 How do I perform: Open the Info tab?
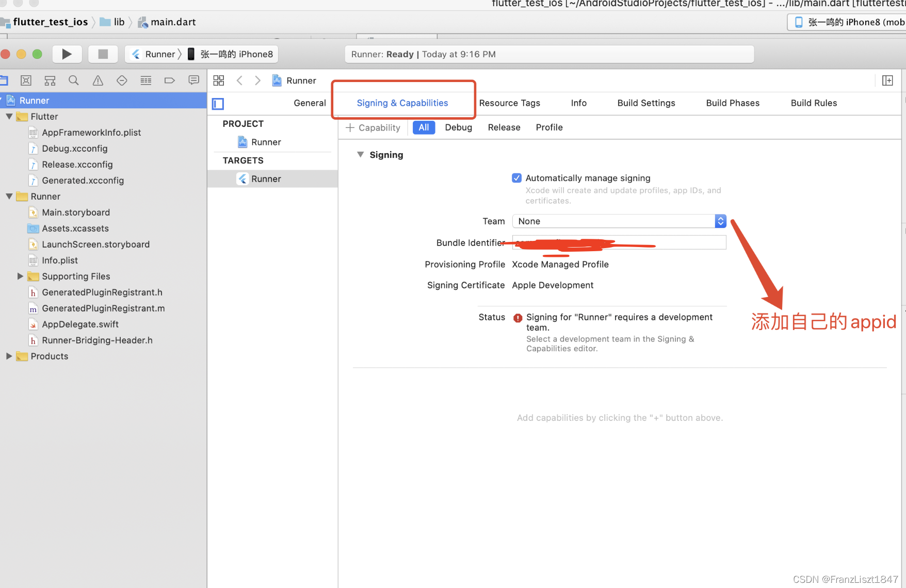tap(579, 103)
